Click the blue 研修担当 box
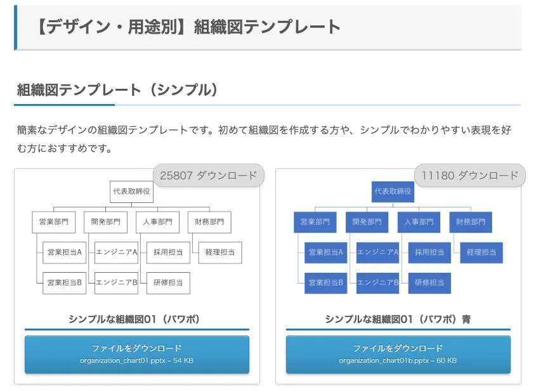The height and width of the screenshot is (392, 536). (x=429, y=283)
